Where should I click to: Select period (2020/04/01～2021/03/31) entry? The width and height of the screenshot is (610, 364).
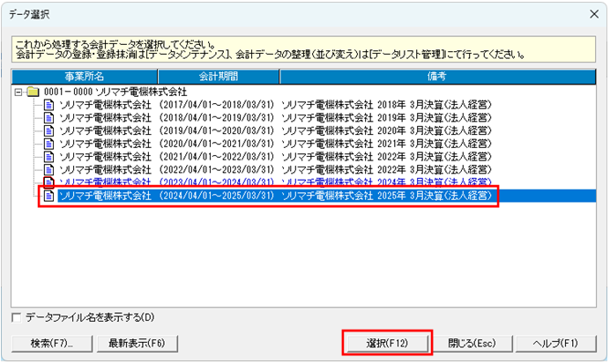[x=217, y=144]
